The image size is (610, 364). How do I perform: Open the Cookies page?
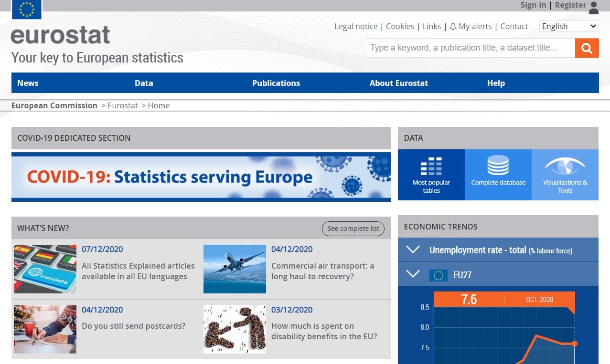tap(400, 26)
